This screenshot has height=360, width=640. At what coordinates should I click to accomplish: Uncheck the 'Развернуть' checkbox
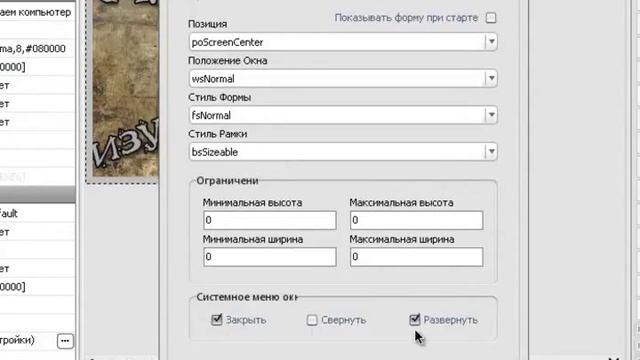415,320
